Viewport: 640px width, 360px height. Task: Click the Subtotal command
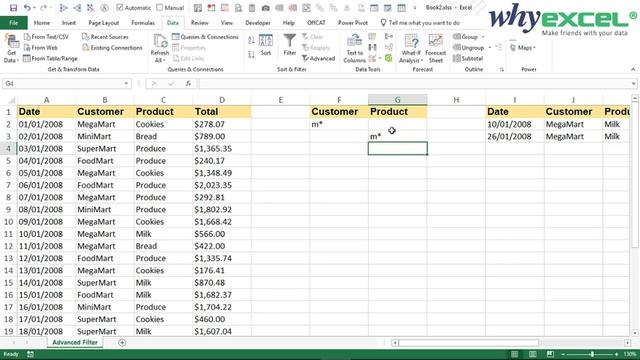[468, 59]
